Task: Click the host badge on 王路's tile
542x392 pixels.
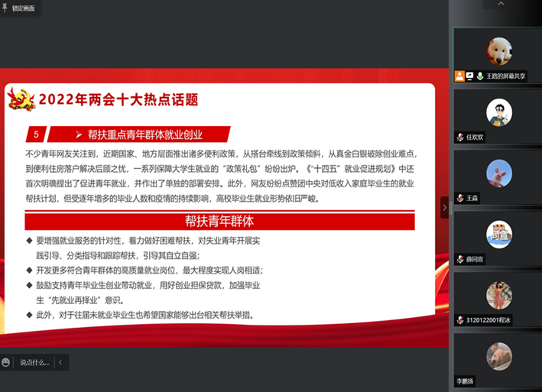Action: click(459, 76)
